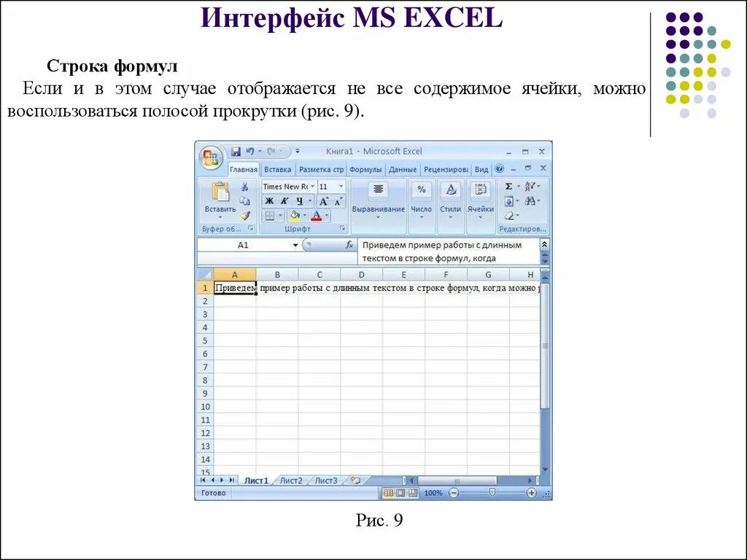
Task: Apply borders using the borders icon
Action: pyautogui.click(x=270, y=216)
